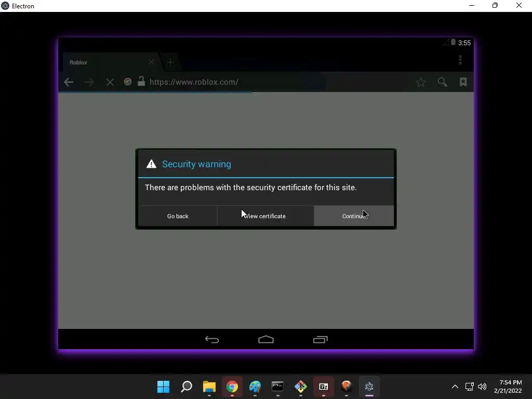Click the Android battery icon

[453, 42]
